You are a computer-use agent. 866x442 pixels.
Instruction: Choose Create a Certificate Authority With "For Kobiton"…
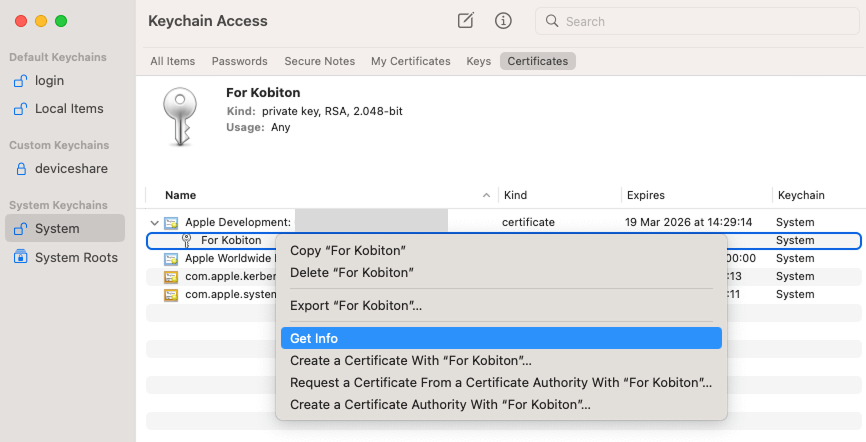[x=501, y=404]
